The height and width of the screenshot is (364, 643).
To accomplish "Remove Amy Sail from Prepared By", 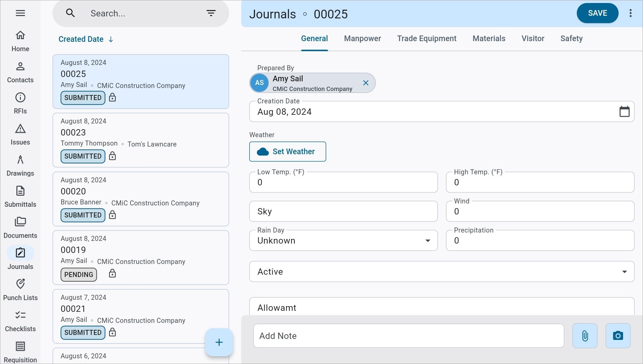I will pyautogui.click(x=366, y=83).
